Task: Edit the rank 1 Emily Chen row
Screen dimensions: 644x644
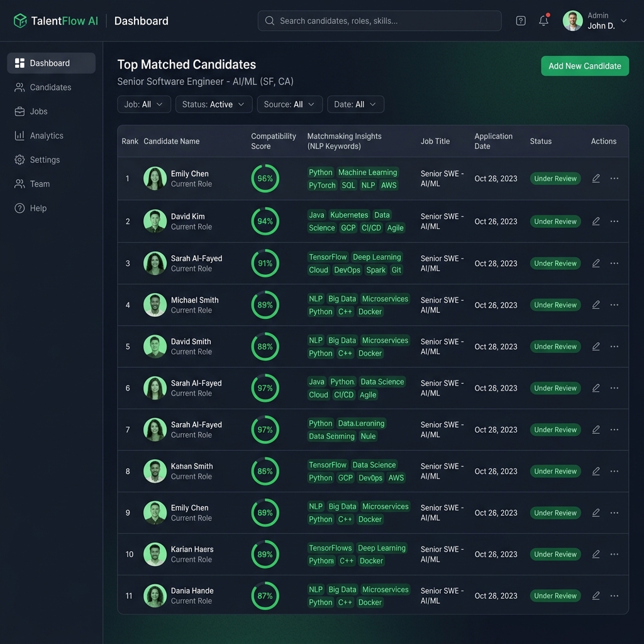Action: pos(596,178)
